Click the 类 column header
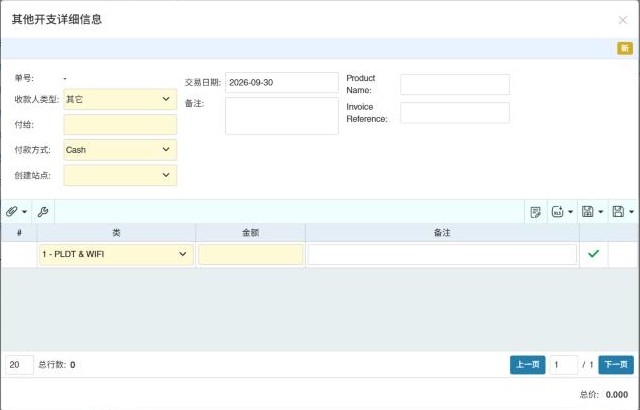Image resolution: width=640 pixels, height=410 pixels. [x=116, y=233]
